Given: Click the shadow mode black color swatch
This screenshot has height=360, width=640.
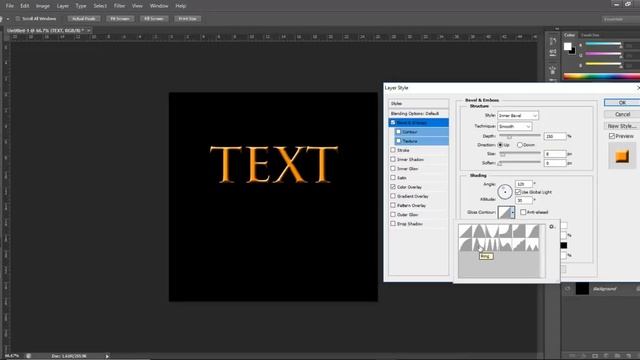Looking at the screenshot, I should (x=564, y=245).
